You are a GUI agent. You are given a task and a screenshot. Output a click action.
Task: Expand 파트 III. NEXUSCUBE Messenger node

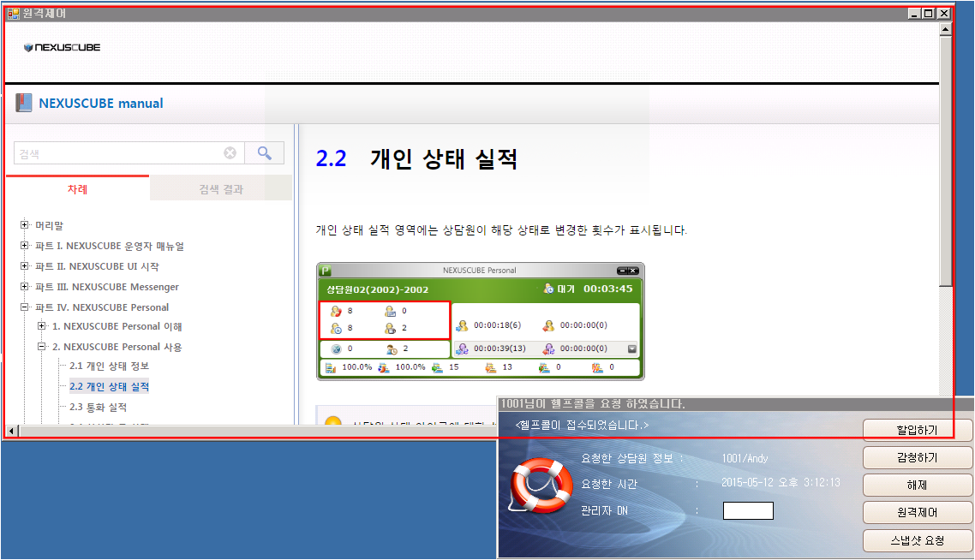tap(24, 287)
